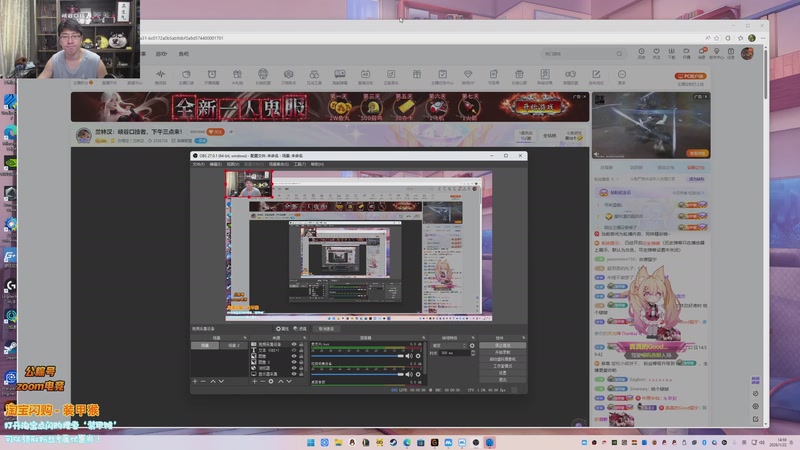Move scene down arrow in Scenes panel

(221, 381)
